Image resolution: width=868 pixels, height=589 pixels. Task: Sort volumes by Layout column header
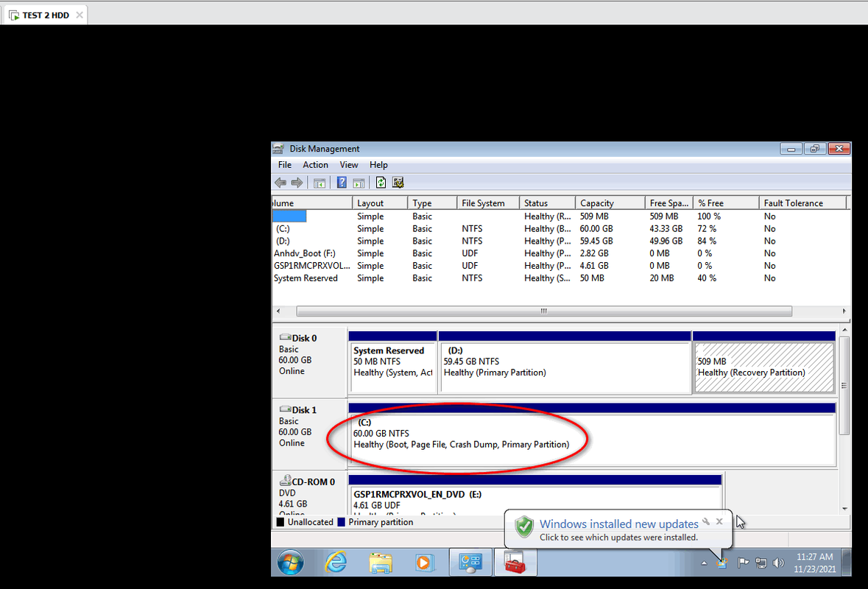click(x=380, y=203)
